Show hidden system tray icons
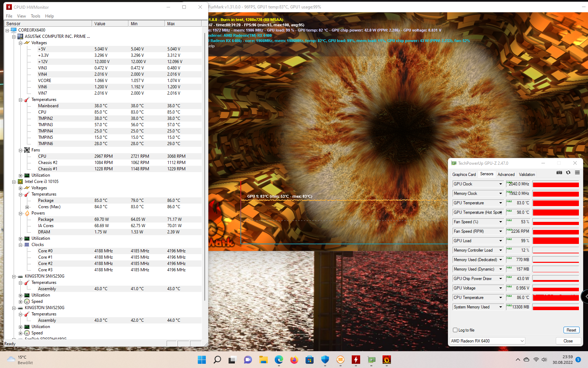The image size is (588, 368). [518, 360]
